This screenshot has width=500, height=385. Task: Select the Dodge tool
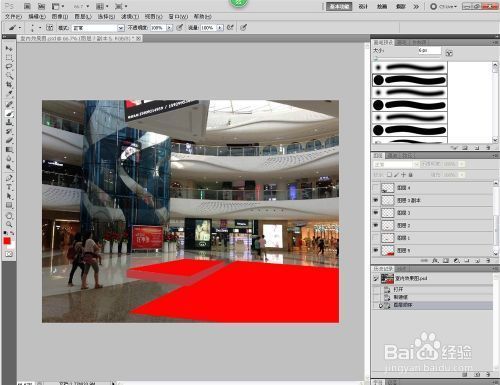click(9, 168)
